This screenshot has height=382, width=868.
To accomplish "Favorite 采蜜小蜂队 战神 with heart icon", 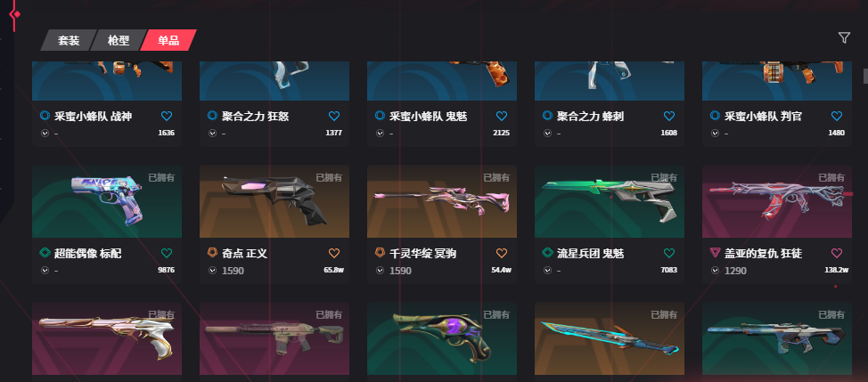I will coord(167,116).
